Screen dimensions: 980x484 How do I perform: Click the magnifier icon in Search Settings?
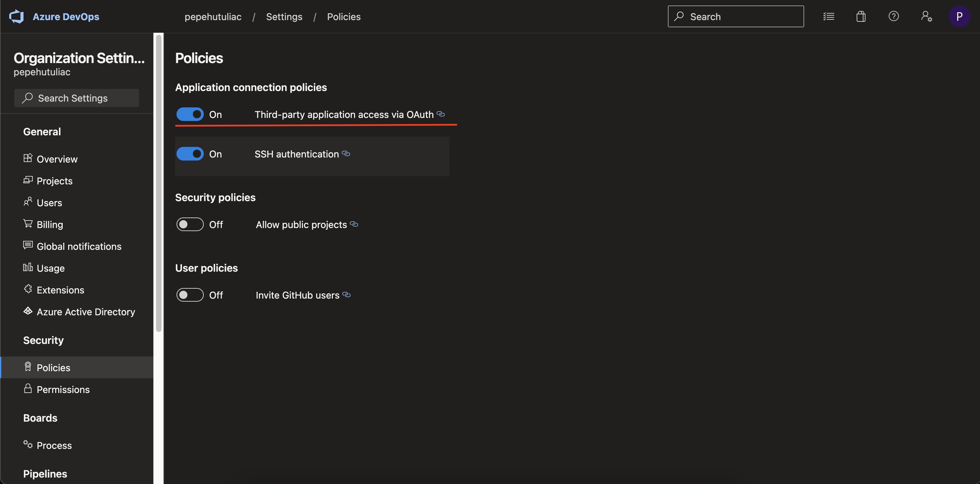point(27,98)
